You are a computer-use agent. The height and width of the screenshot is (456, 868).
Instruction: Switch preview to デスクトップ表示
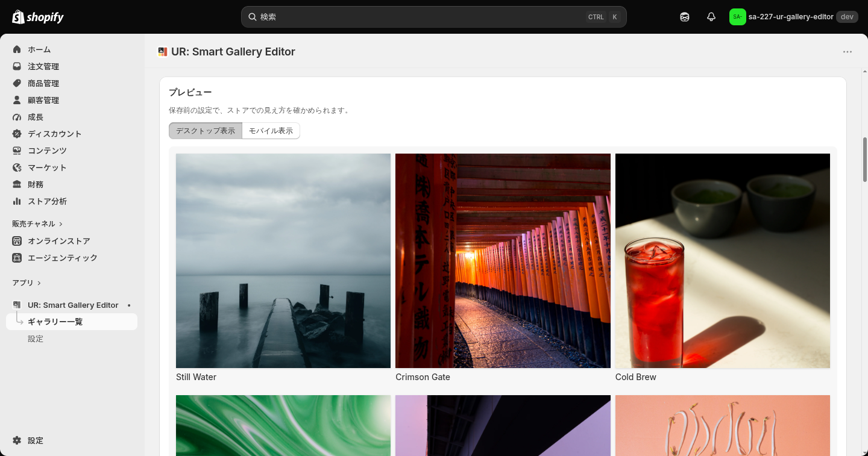pyautogui.click(x=206, y=131)
